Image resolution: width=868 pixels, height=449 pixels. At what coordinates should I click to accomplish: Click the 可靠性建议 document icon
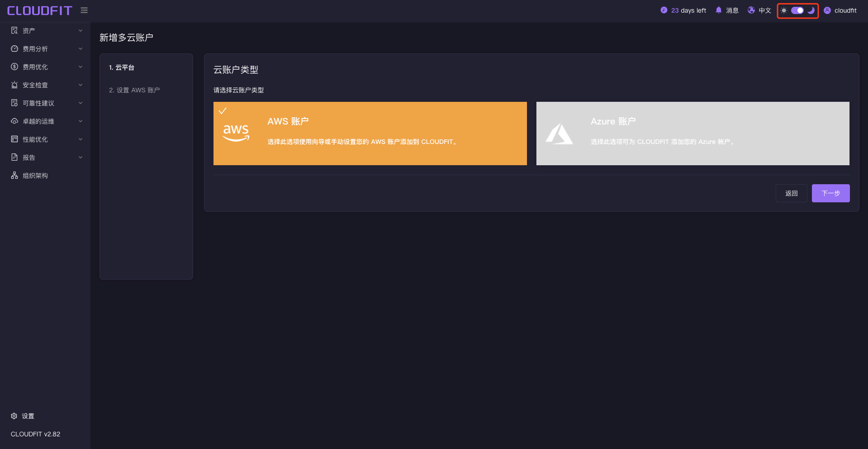pos(14,103)
